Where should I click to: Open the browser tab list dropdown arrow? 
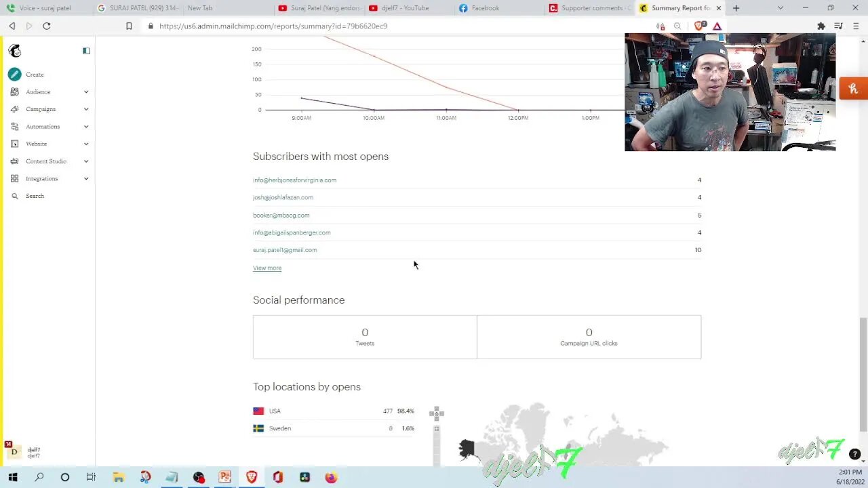[781, 8]
